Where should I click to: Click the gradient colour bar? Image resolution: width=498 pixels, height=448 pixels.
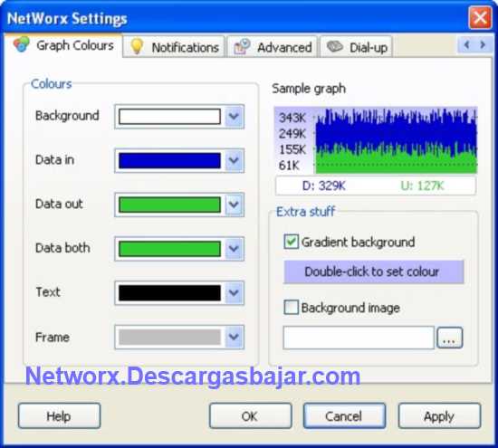click(373, 272)
